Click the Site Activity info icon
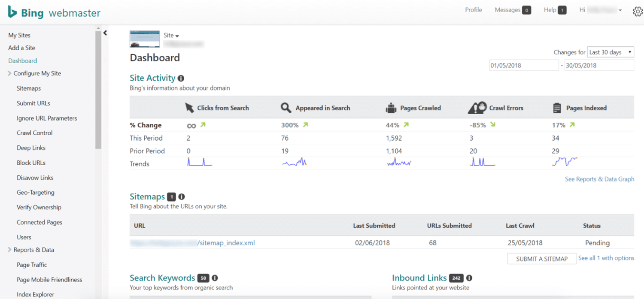Screen dimensions: 644x299 coord(180,78)
